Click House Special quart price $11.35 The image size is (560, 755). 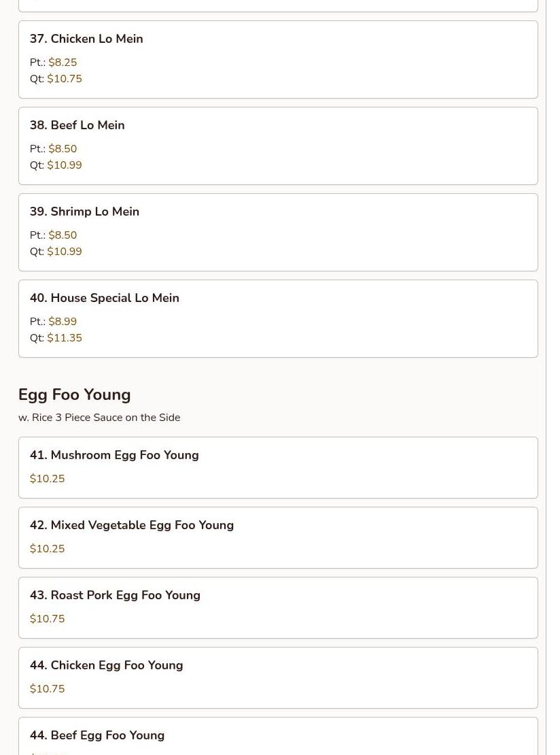65,338
